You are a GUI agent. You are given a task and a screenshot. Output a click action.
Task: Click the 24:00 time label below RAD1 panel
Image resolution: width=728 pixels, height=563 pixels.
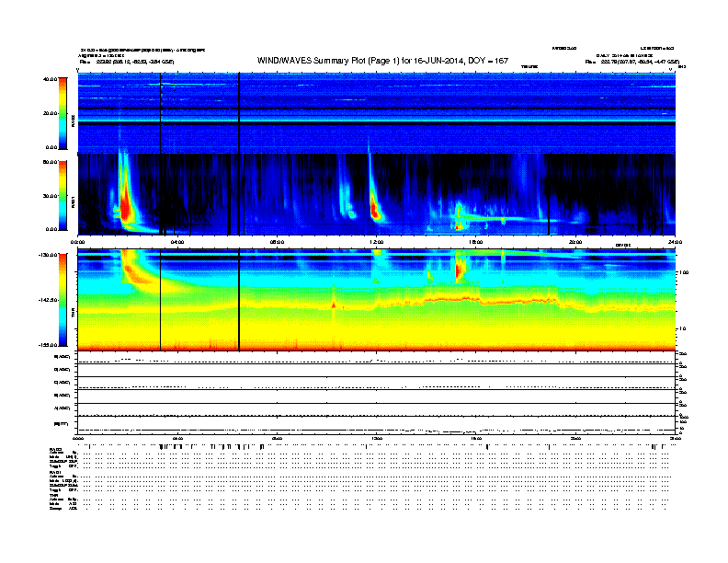click(675, 242)
